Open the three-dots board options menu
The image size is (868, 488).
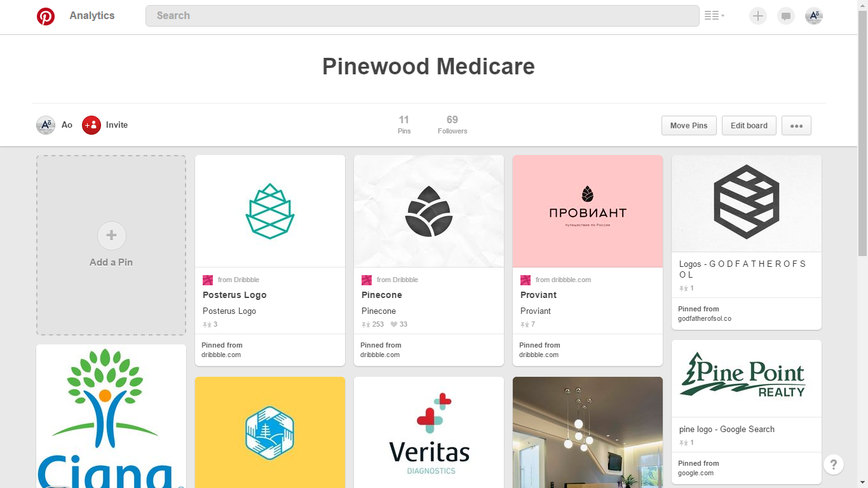[x=796, y=126]
